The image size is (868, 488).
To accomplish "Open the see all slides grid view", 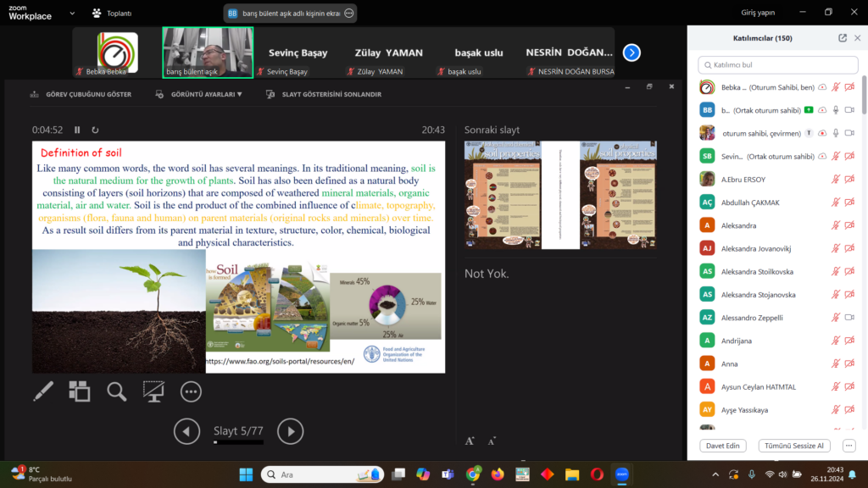I will click(x=80, y=391).
